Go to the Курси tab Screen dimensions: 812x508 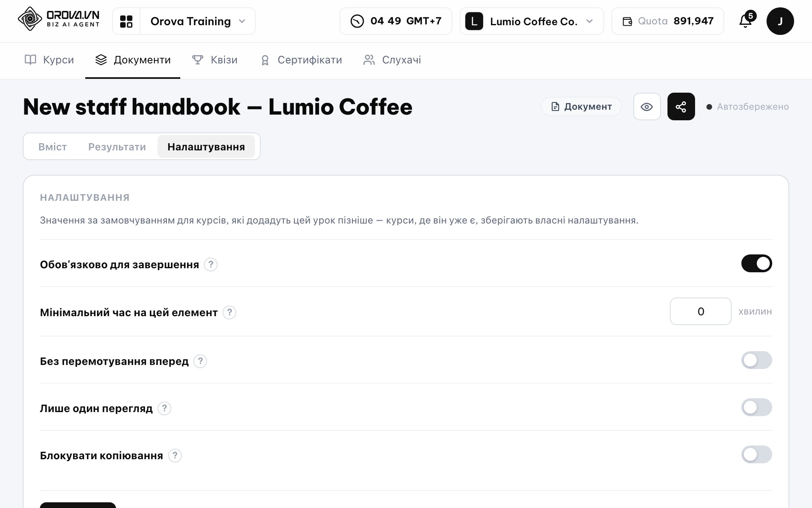coord(49,60)
